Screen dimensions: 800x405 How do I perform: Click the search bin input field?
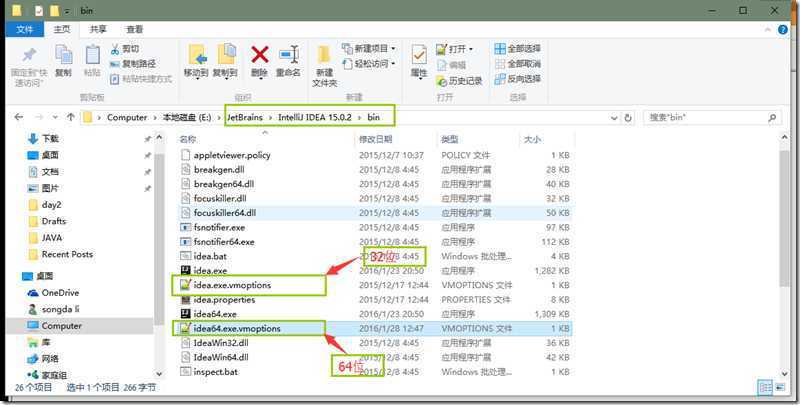click(705, 117)
